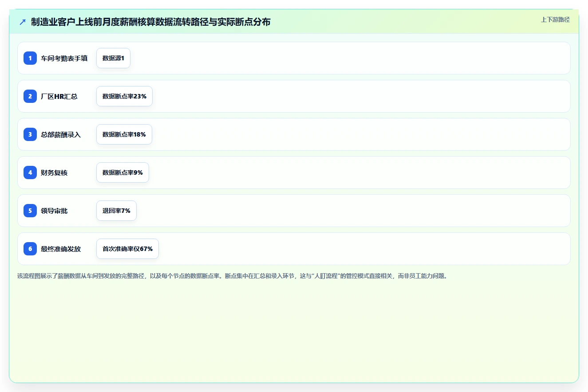The height and width of the screenshot is (392, 588).
Task: Click the 首次准确率仅67% tag
Action: click(127, 249)
